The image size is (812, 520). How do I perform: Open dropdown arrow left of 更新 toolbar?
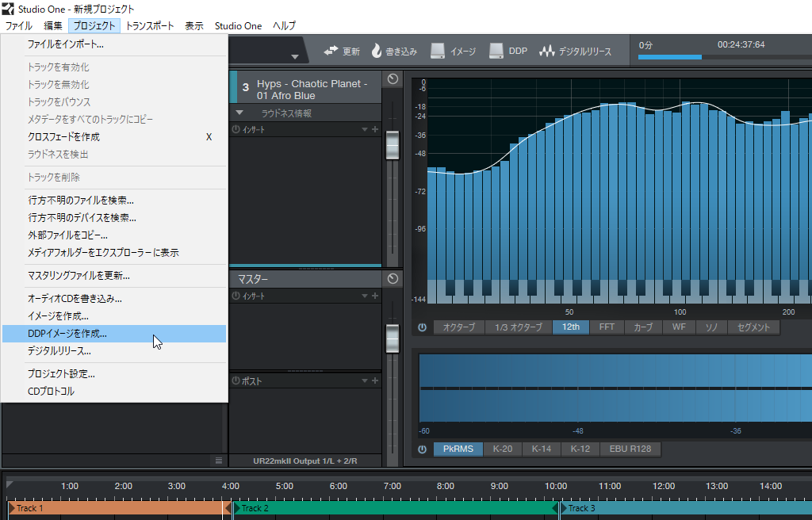(295, 56)
